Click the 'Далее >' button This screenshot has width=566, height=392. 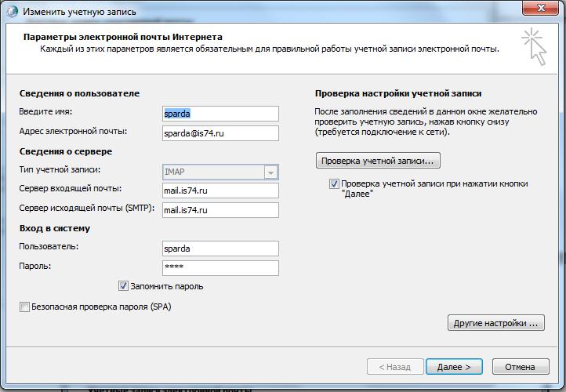point(454,366)
